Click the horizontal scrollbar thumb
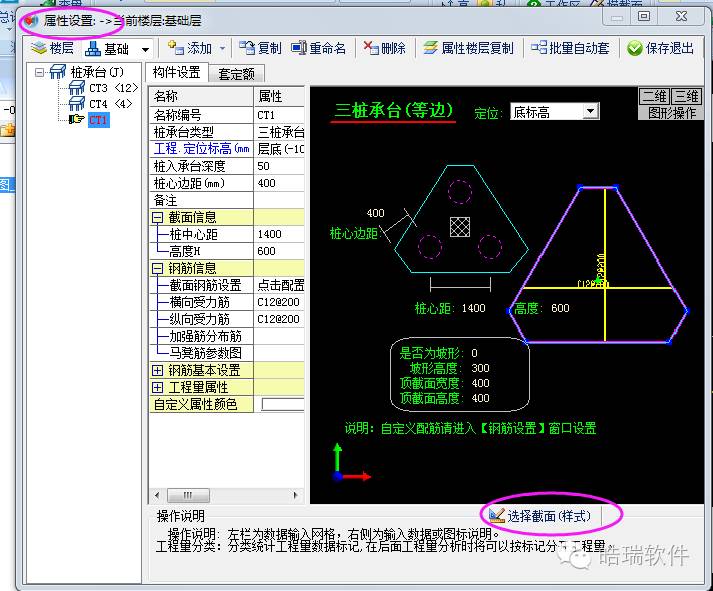 (188, 495)
